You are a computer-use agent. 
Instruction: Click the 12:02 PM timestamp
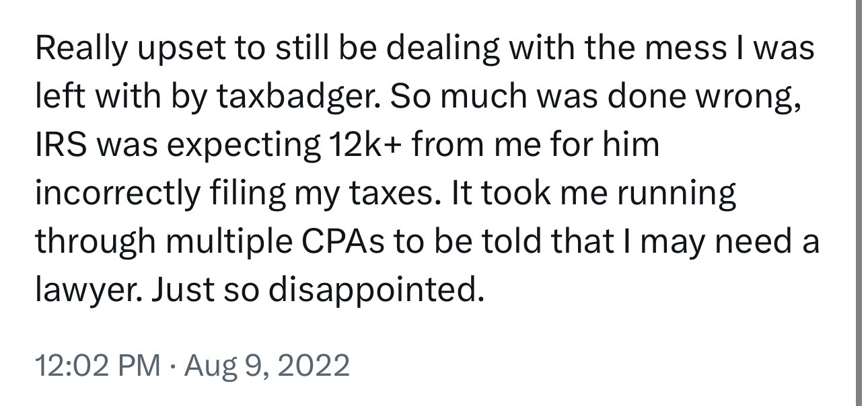(x=98, y=366)
